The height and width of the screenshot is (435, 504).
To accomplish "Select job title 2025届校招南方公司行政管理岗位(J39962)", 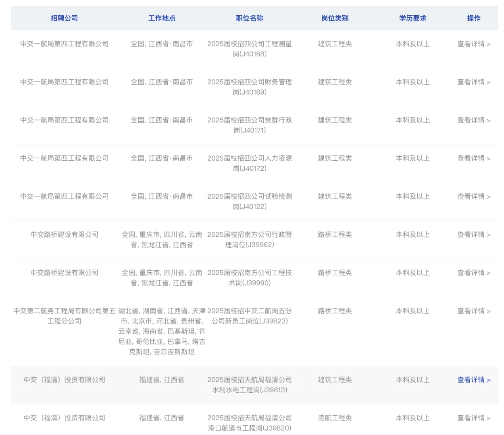I will tap(250, 240).
